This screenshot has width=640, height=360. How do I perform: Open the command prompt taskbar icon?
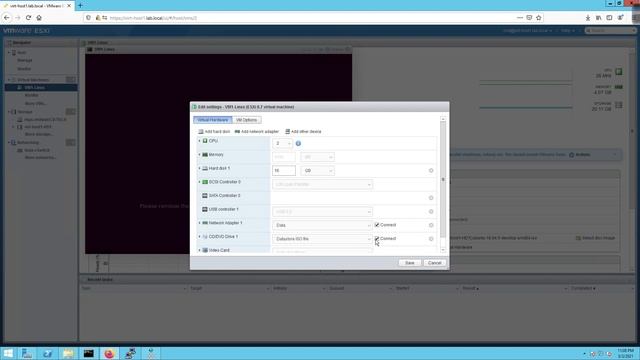pos(89,353)
